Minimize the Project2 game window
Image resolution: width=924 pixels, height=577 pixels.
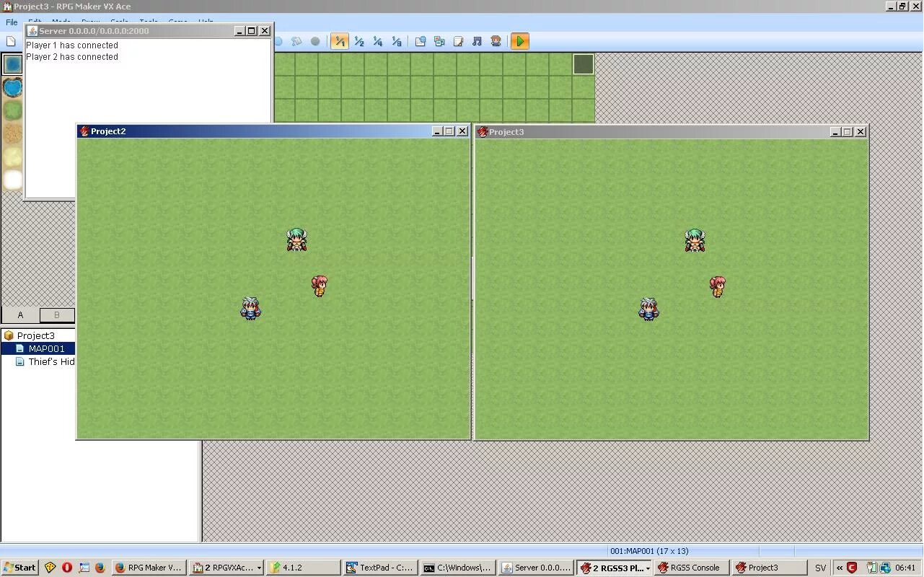(436, 131)
